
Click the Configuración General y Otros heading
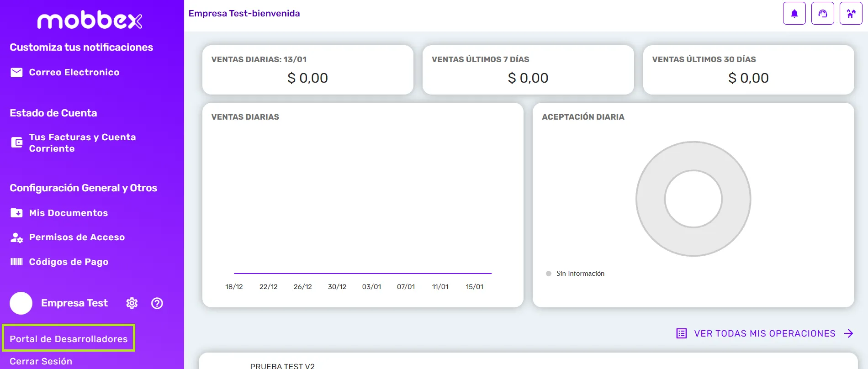(84, 188)
